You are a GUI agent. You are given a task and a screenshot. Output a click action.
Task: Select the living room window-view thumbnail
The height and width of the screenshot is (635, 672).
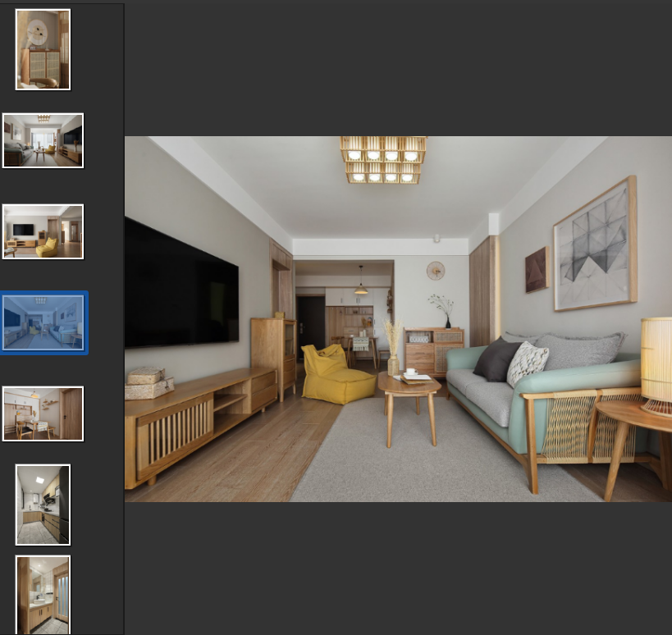click(x=43, y=140)
